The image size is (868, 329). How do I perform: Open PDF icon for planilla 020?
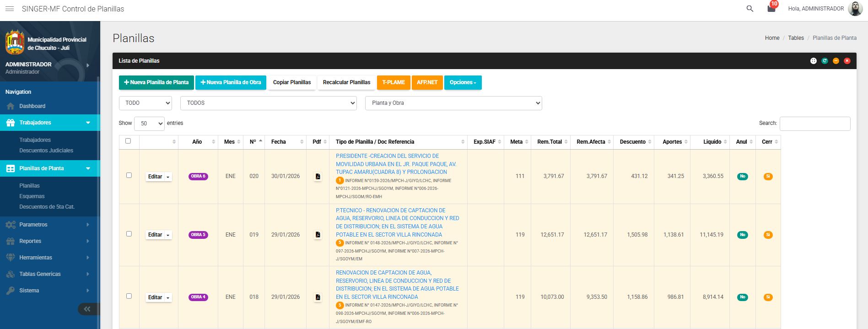tap(318, 177)
